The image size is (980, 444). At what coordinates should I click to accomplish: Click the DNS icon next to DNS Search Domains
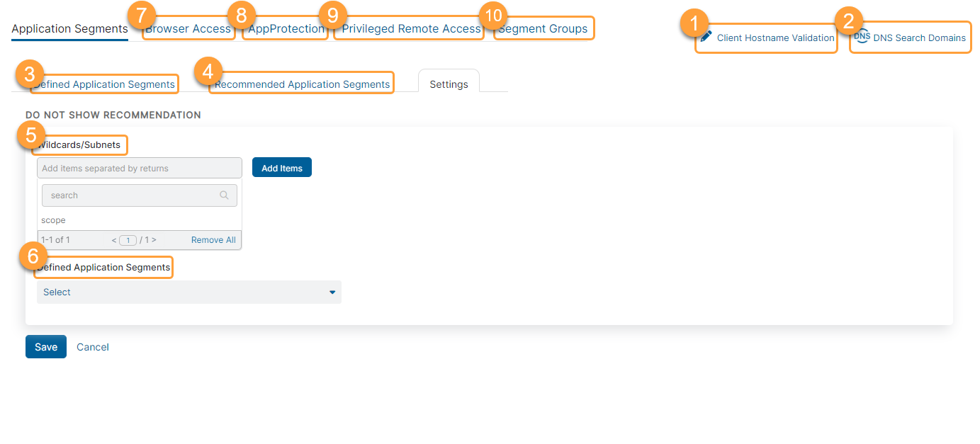click(x=862, y=36)
